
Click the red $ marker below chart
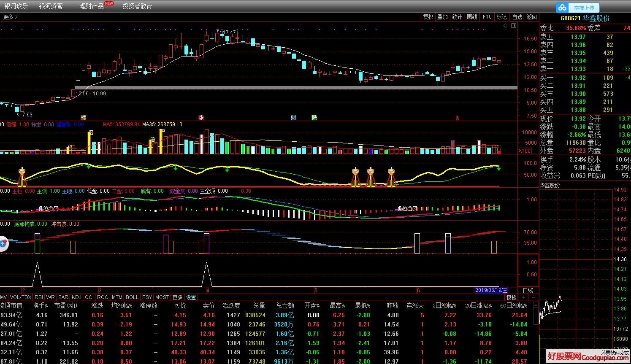(457, 118)
